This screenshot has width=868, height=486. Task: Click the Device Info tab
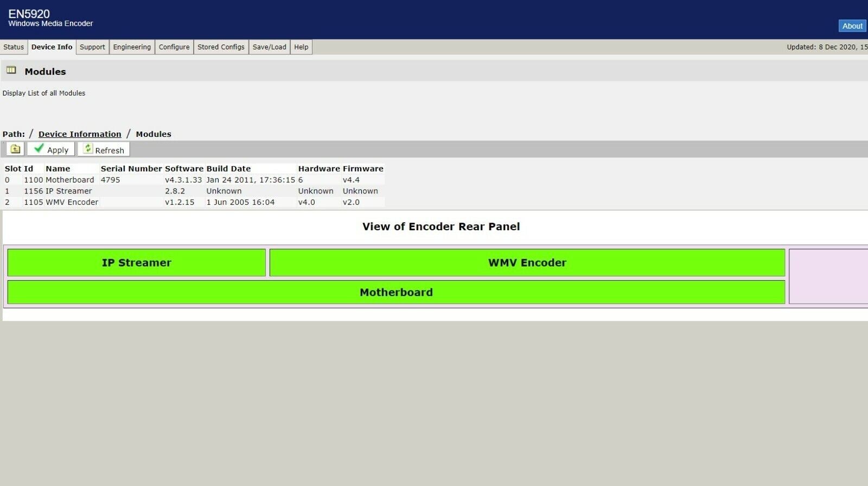(52, 47)
